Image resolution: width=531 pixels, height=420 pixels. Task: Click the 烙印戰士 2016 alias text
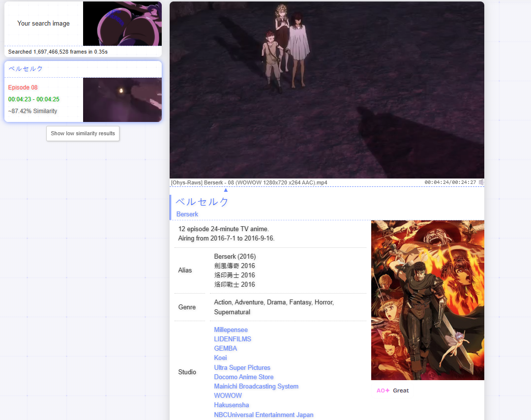click(235, 285)
